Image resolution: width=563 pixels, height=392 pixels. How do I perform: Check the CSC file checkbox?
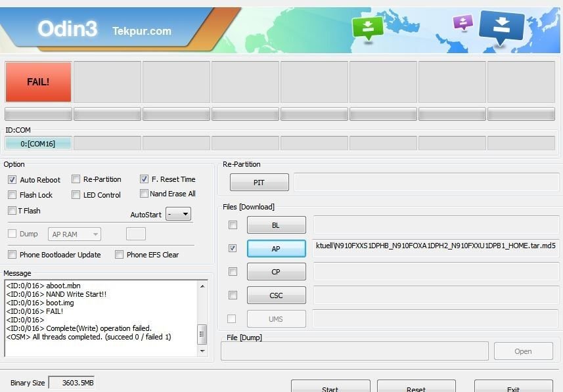(233, 295)
